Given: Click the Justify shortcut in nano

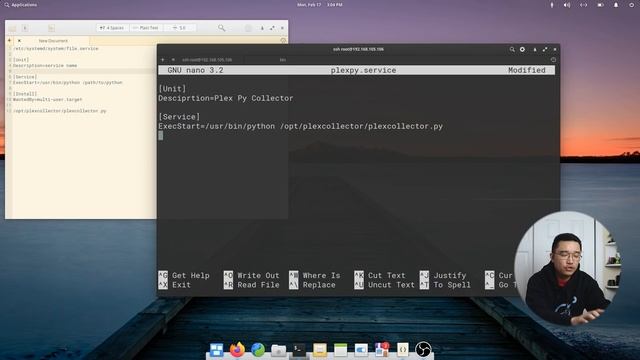Looking at the screenshot, I should pyautogui.click(x=443, y=276).
